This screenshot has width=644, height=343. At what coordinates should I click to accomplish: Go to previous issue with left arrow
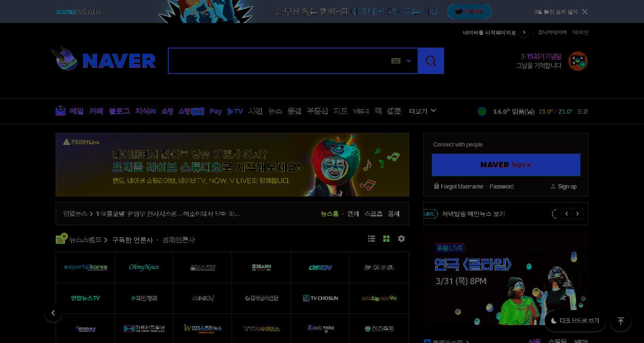coord(567,213)
